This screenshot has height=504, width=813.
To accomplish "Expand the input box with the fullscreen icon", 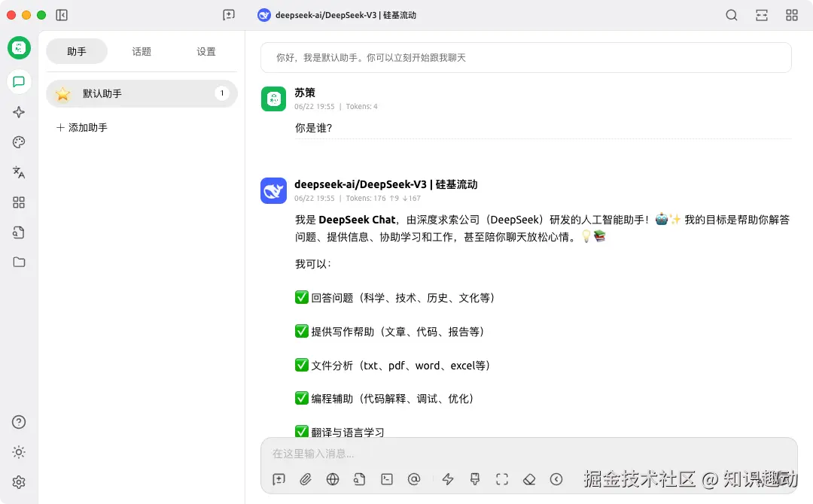I will [502, 479].
